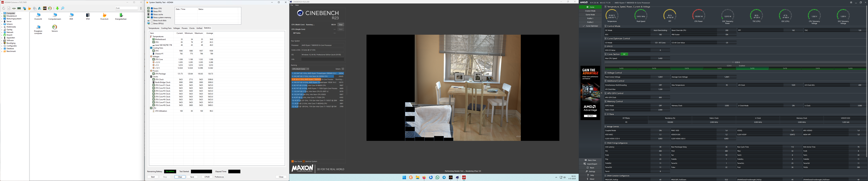Image resolution: width=868 pixels, height=181 pixels.
Task: Collapse the Curve Optimizer Control section
Action: 605,39
